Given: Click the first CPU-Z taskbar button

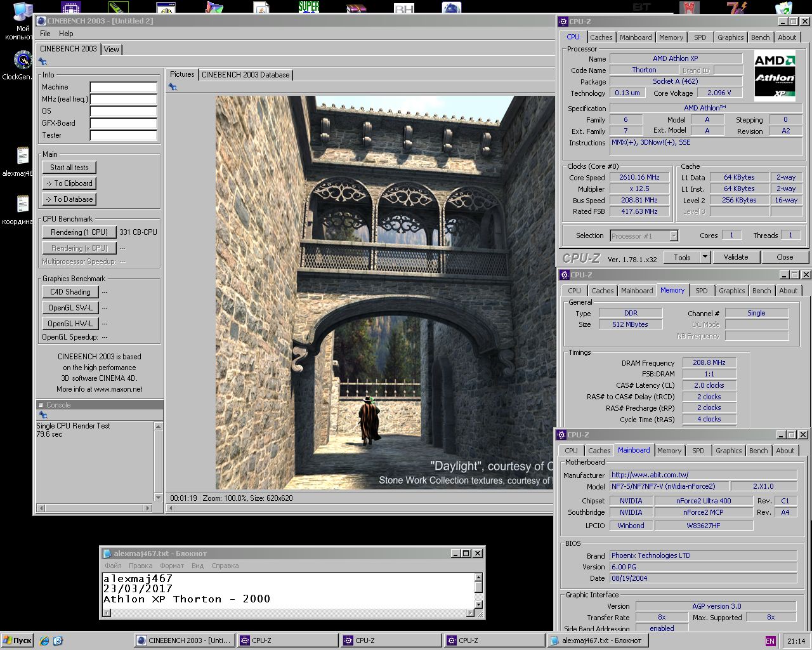Looking at the screenshot, I should tap(288, 640).
